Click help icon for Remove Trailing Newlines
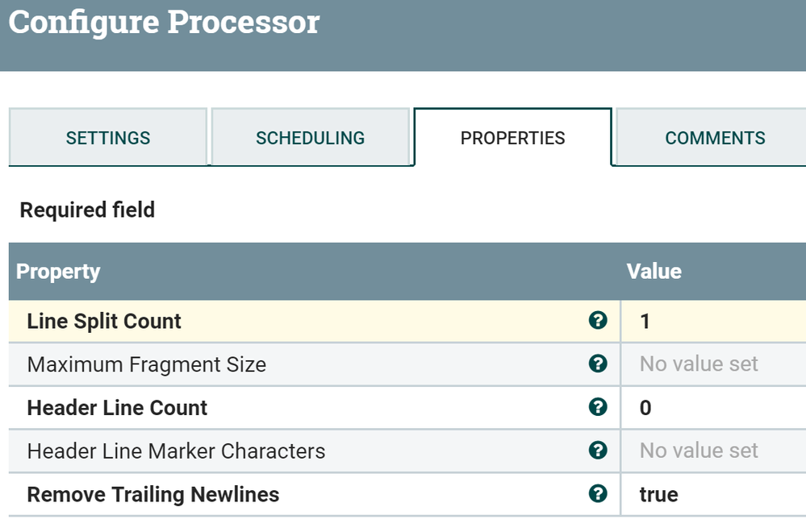The height and width of the screenshot is (532, 806). coord(598,493)
